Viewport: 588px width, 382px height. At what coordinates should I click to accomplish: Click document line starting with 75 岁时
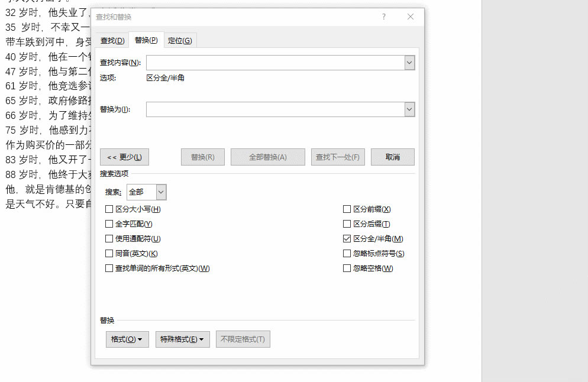coord(48,131)
